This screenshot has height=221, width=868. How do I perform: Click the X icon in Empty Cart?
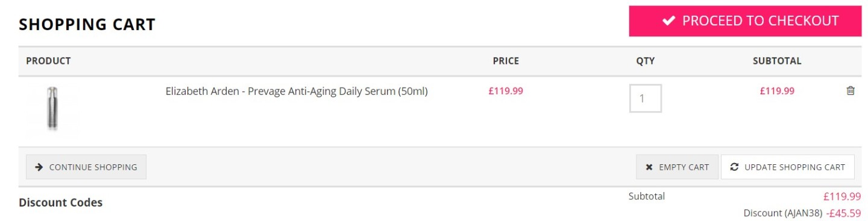(x=649, y=167)
